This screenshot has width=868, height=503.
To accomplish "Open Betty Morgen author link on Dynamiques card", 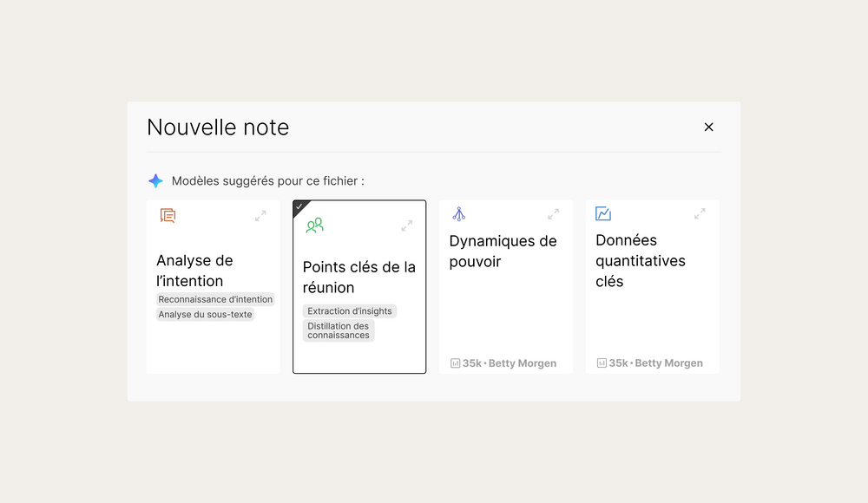I will [522, 363].
